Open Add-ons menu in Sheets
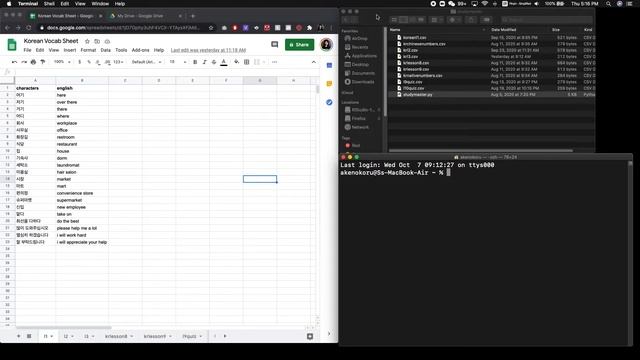The image size is (640, 360). [x=140, y=50]
